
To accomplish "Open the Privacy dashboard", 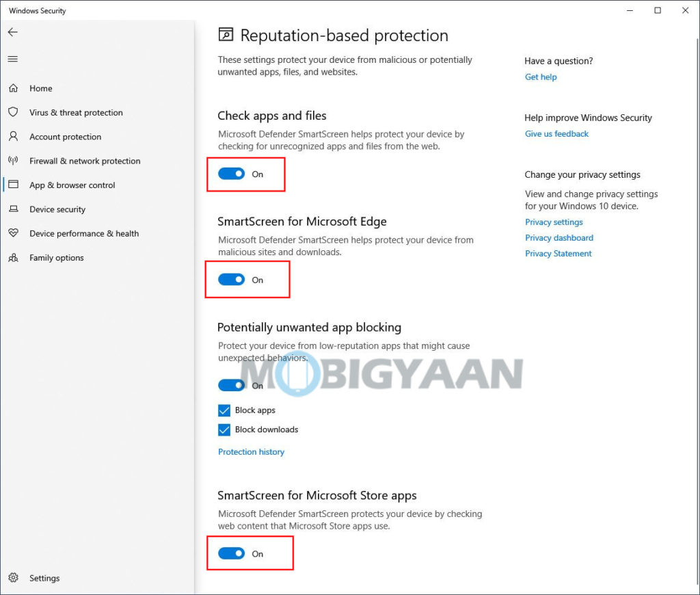I will tap(558, 237).
